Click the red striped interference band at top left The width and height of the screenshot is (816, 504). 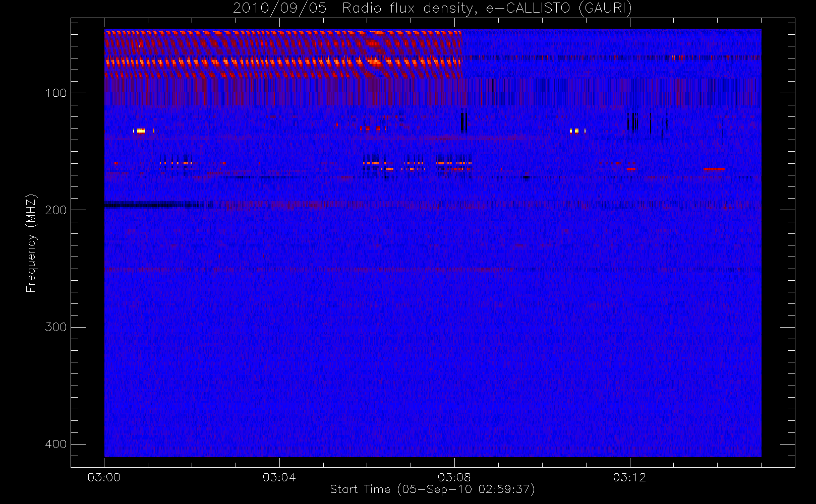coord(283,53)
